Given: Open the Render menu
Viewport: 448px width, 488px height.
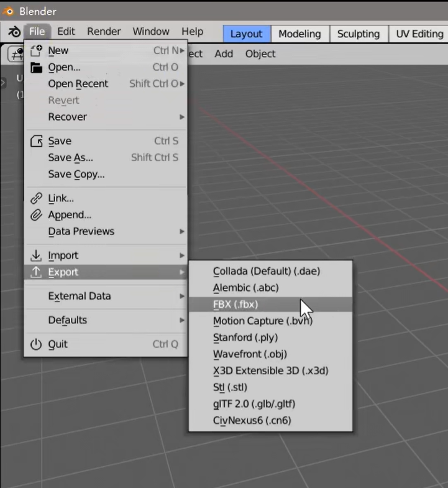Looking at the screenshot, I should pyautogui.click(x=104, y=32).
